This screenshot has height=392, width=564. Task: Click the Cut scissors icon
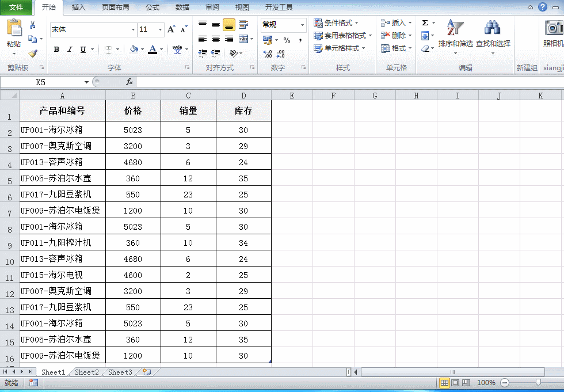(x=33, y=25)
